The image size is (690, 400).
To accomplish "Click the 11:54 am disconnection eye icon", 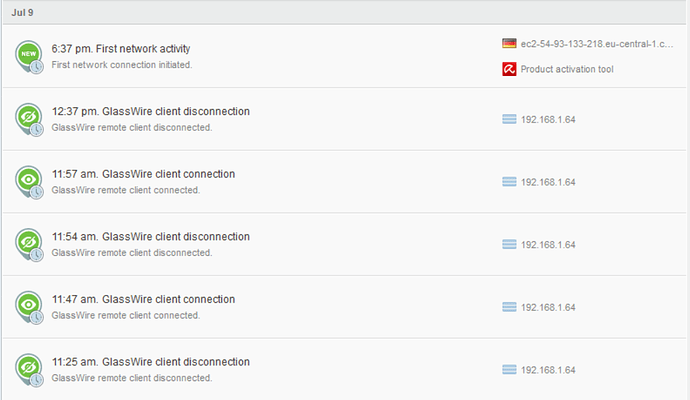I will tap(28, 243).
